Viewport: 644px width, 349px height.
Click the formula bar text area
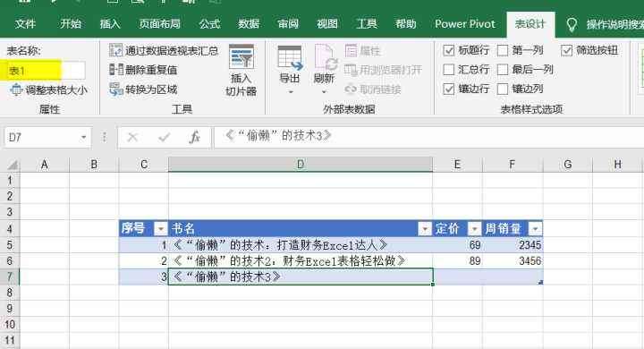tap(428, 137)
